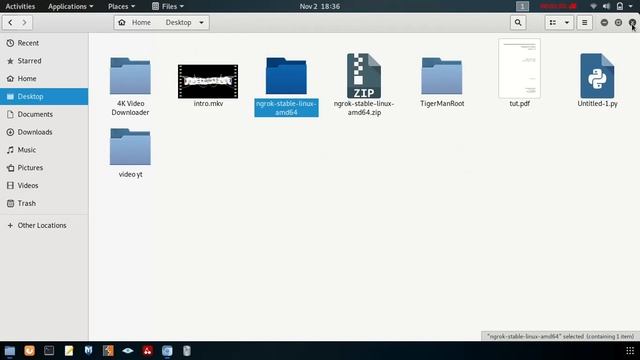Open the Applications menu
The image size is (640, 360).
click(x=70, y=6)
